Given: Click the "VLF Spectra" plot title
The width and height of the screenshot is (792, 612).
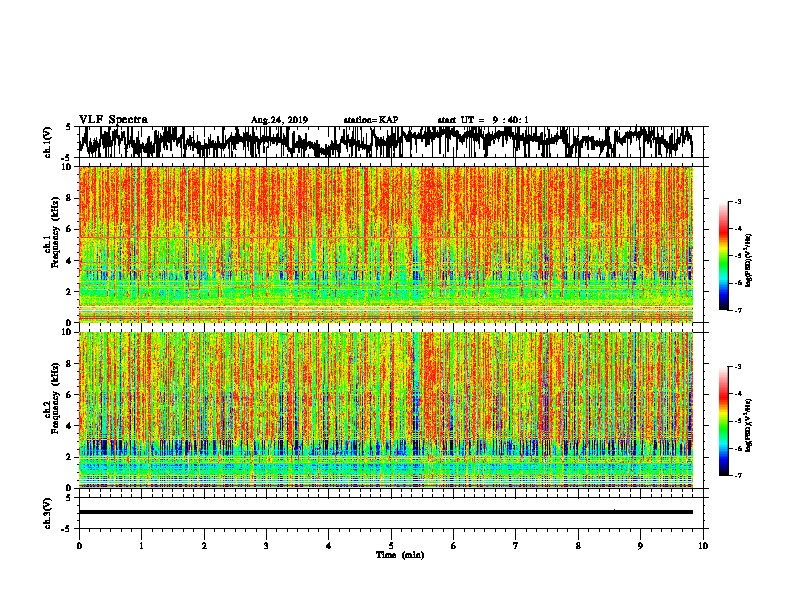Looking at the screenshot, I should 113,120.
